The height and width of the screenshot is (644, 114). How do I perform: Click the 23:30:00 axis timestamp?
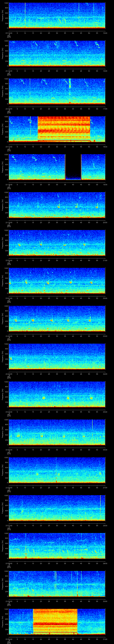[9, 639]
